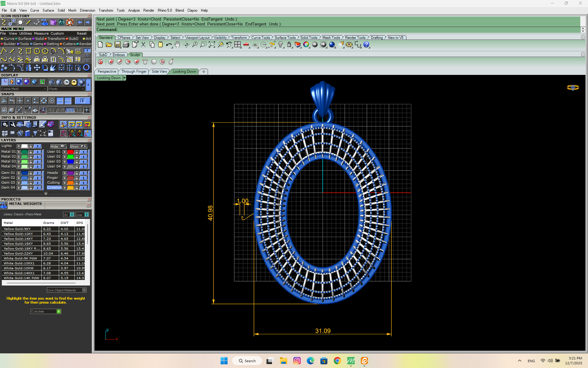Click the Undo arrow icon
The height and width of the screenshot is (368, 588).
click(169, 45)
